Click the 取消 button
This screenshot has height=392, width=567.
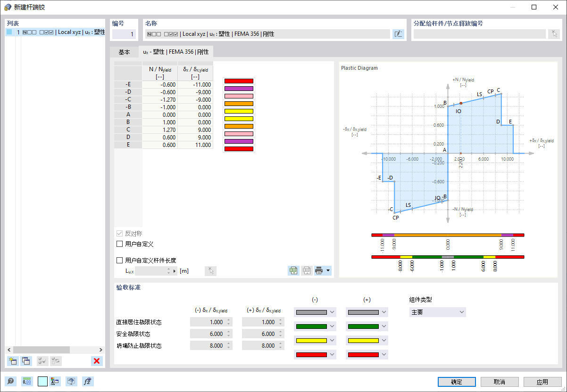[x=500, y=382]
